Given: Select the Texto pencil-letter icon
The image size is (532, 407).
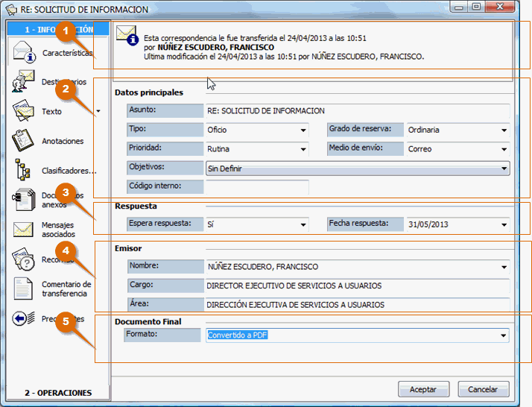Looking at the screenshot, I should point(23,110).
